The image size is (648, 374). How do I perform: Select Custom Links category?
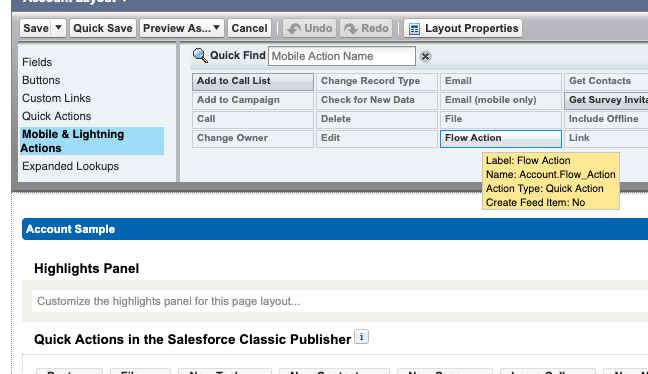click(x=56, y=98)
